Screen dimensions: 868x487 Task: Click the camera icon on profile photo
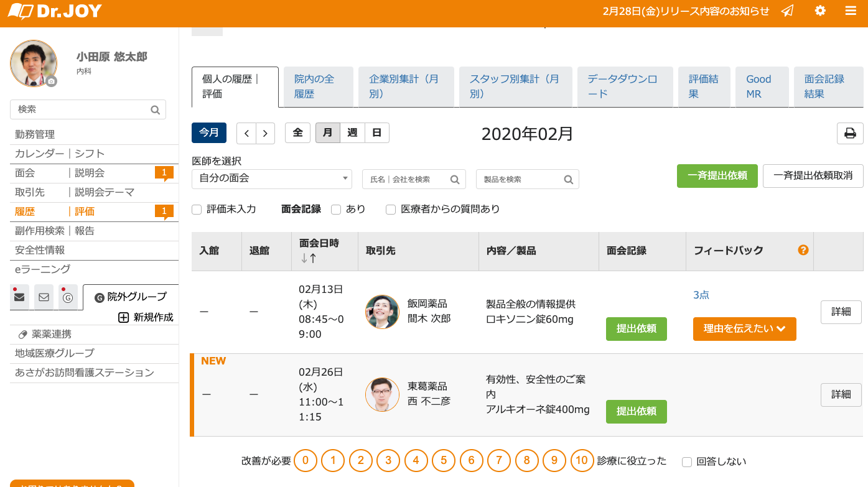coord(52,81)
